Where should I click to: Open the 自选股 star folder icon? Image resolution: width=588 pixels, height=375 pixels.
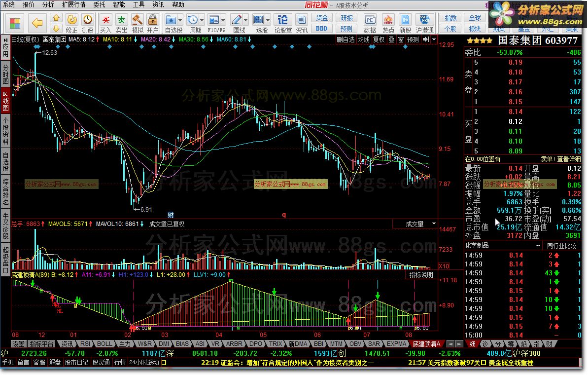pyautogui.click(x=171, y=20)
